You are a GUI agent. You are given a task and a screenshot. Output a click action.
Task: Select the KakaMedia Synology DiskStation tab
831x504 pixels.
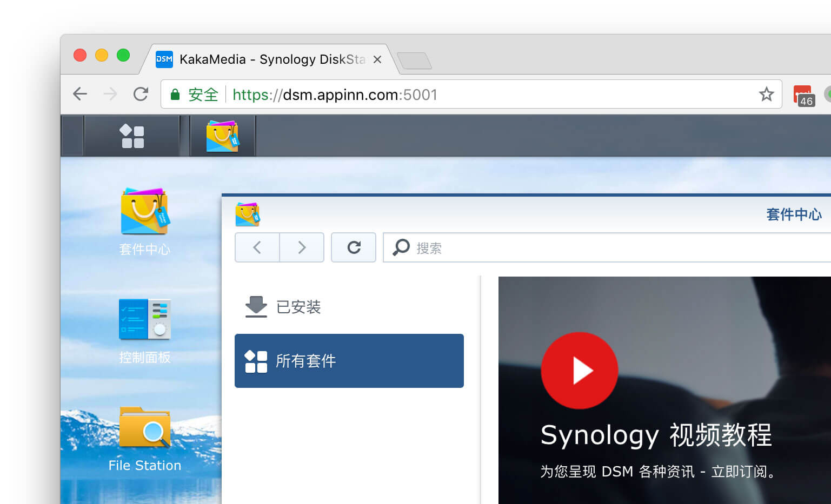pyautogui.click(x=269, y=59)
